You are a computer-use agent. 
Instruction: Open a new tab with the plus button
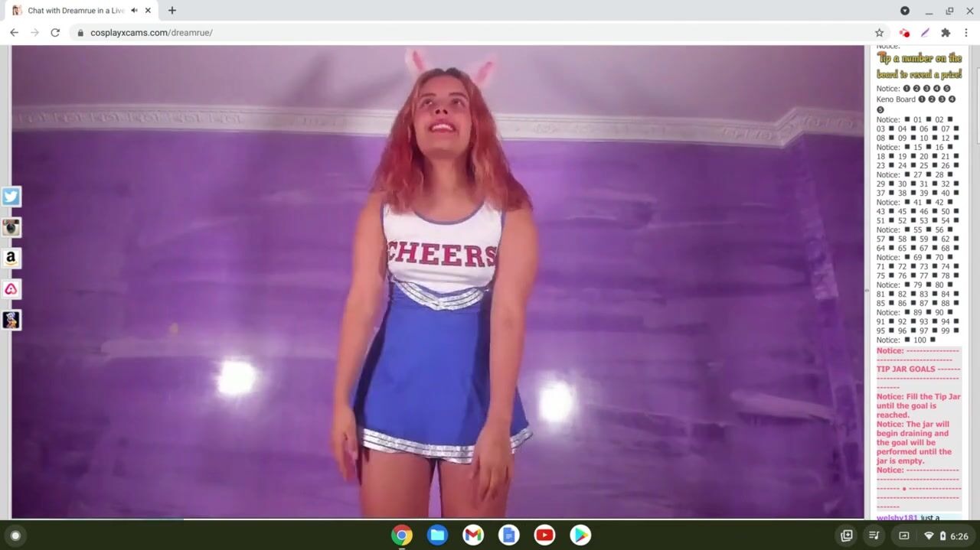coord(172,11)
